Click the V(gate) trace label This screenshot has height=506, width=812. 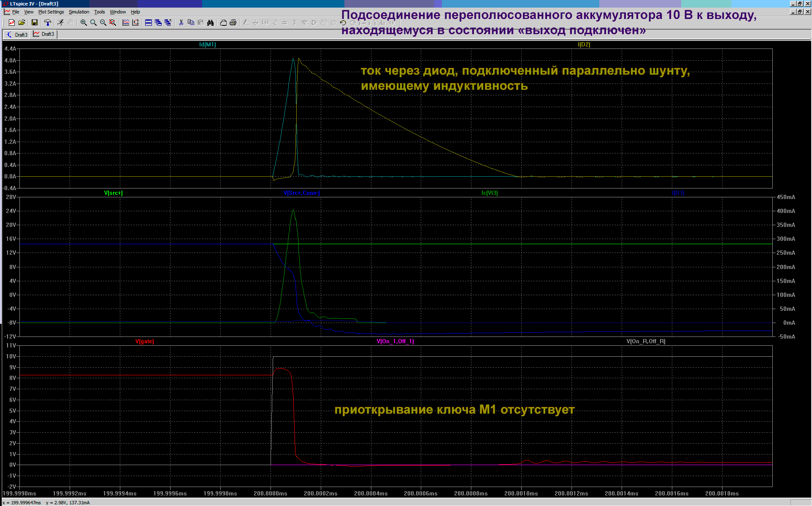click(x=145, y=341)
